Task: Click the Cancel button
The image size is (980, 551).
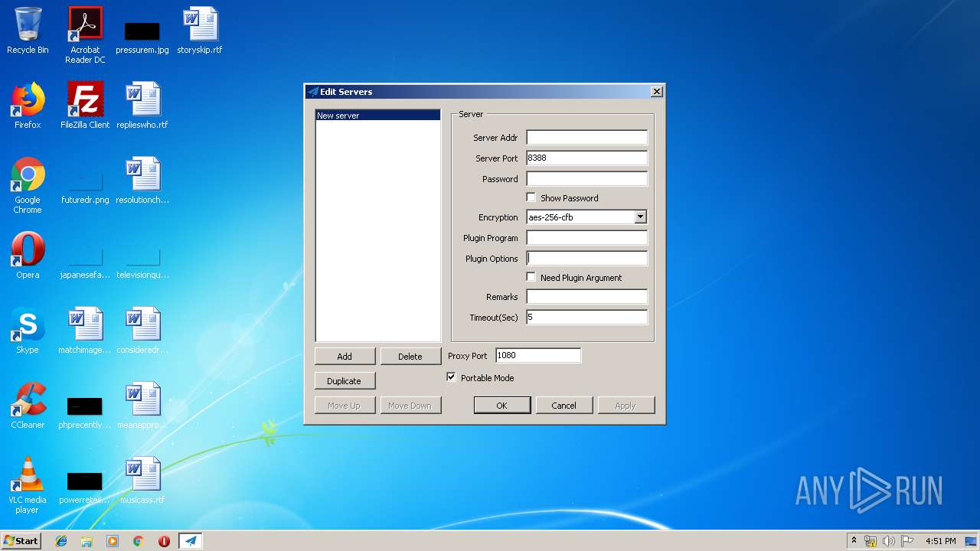Action: pos(563,405)
